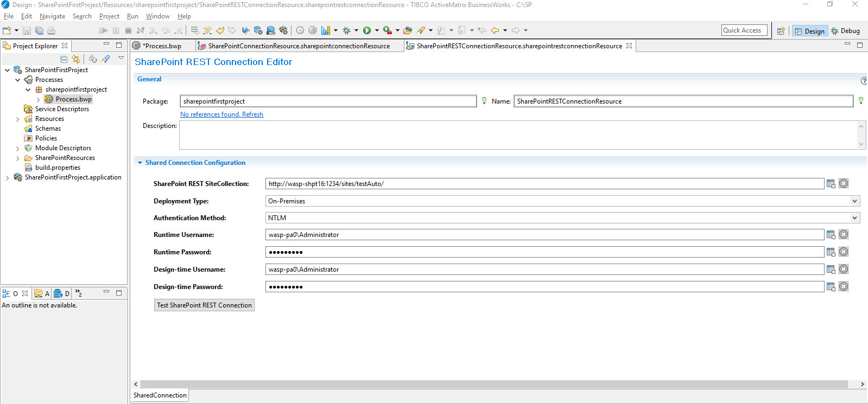Image resolution: width=868 pixels, height=404 pixels.
Task: Switch to the Debug perspective
Action: [x=845, y=31]
